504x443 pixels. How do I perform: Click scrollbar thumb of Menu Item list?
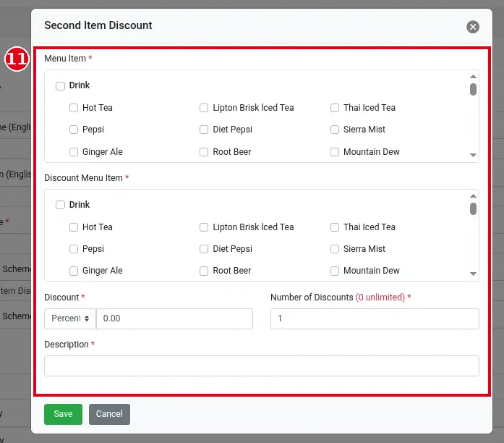(x=473, y=90)
